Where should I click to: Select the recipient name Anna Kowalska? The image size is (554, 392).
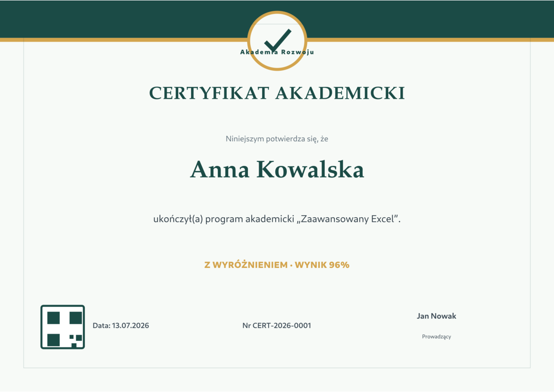pos(277,169)
